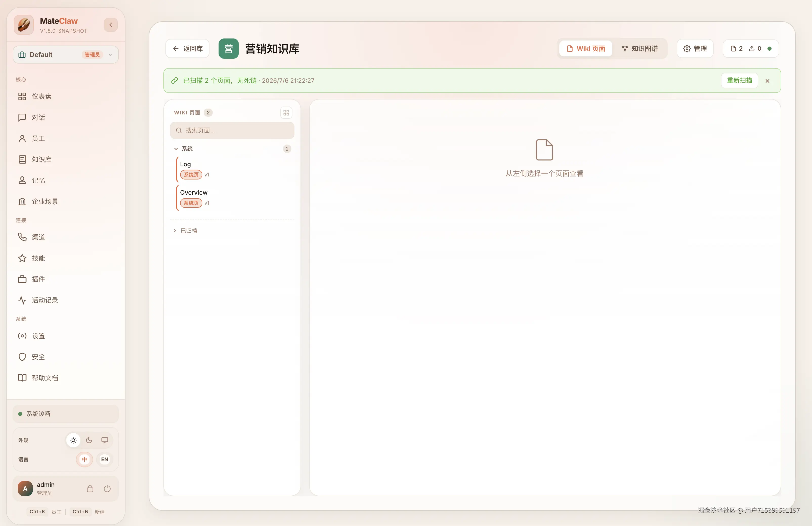Open 记忆 memory page
812x526 pixels.
click(66, 180)
